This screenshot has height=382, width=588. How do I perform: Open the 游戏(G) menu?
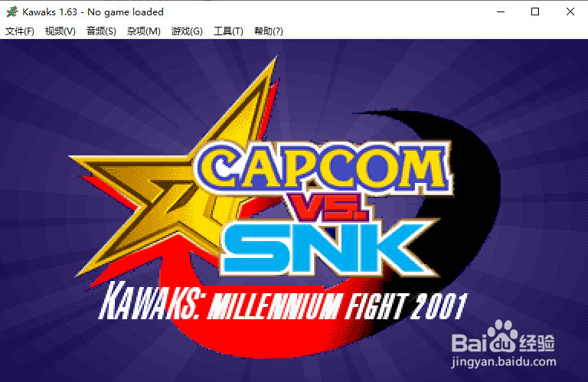point(187,31)
